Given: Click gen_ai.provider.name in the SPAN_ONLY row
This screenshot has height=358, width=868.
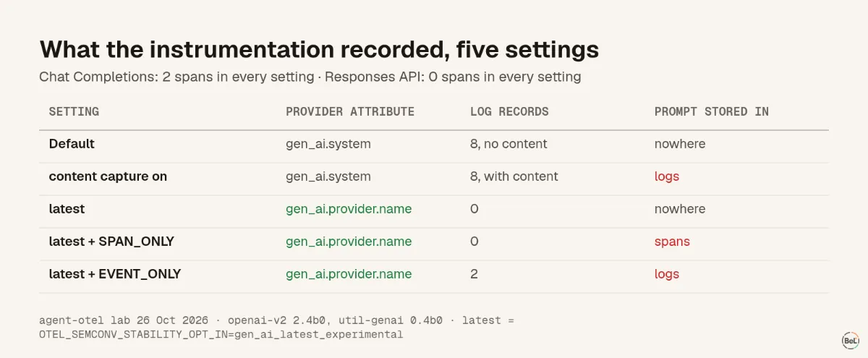Looking at the screenshot, I should point(349,242).
